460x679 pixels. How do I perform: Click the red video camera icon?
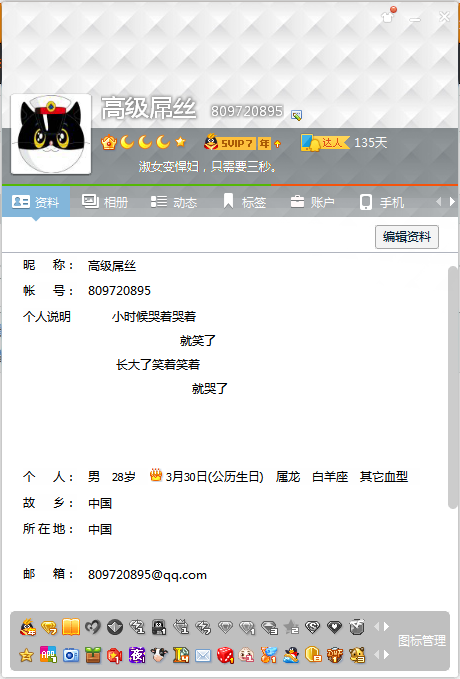tap(115, 655)
